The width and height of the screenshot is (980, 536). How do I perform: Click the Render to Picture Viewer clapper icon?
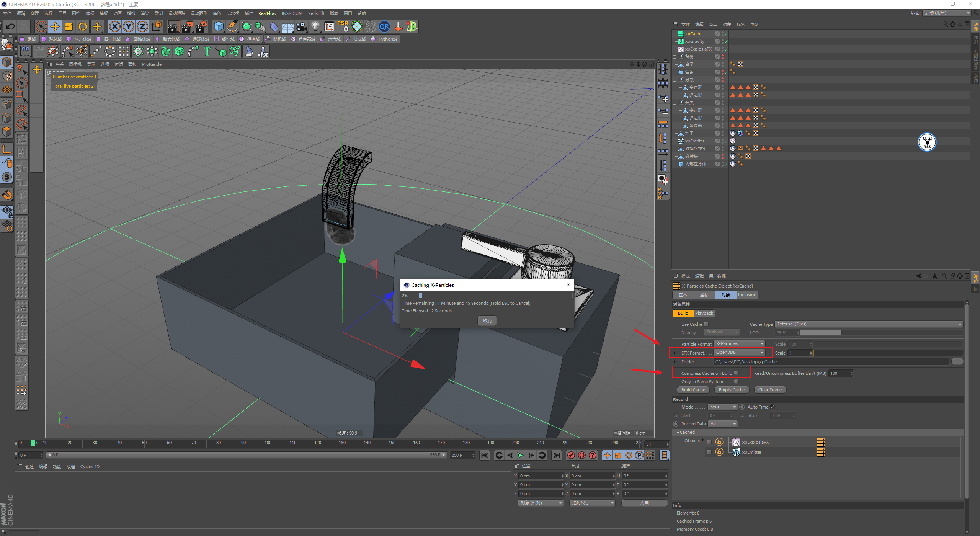pos(187,26)
